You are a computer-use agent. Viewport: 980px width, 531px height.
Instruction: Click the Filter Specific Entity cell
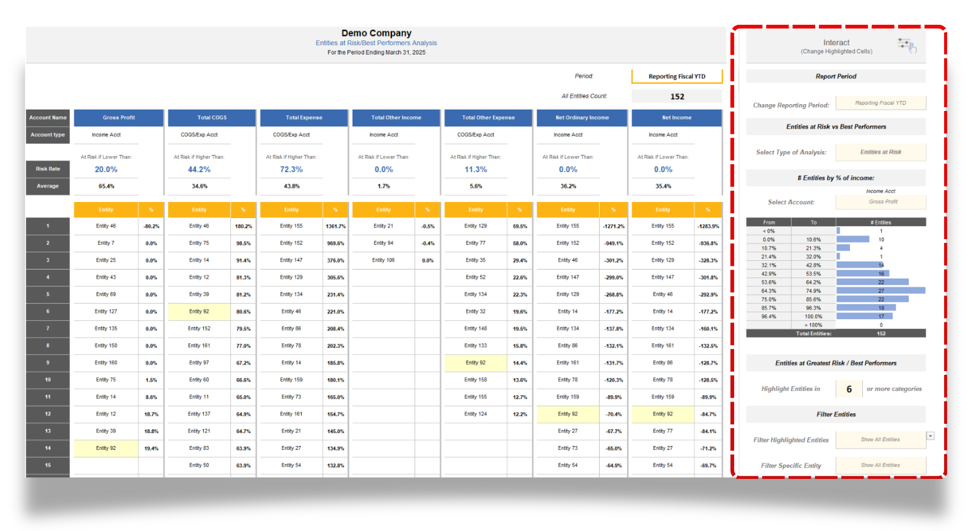(880, 465)
